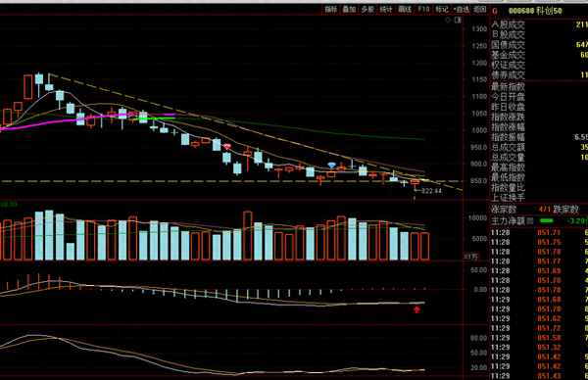Click the 今日开盘 label
Screen dimensions: 588x380
pyautogui.click(x=508, y=97)
